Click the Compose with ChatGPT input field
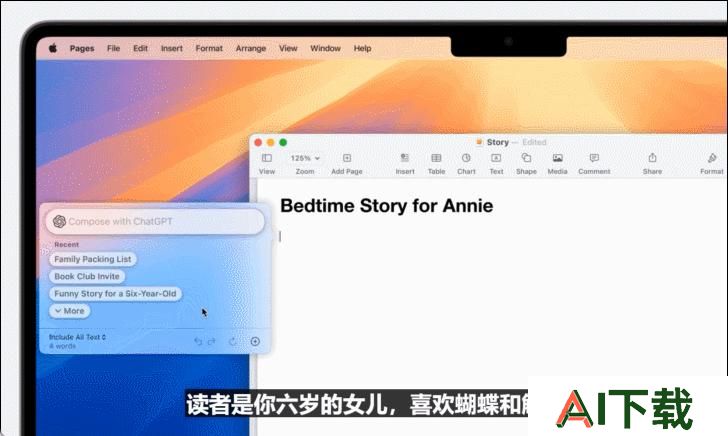The image size is (728, 436). [x=155, y=221]
